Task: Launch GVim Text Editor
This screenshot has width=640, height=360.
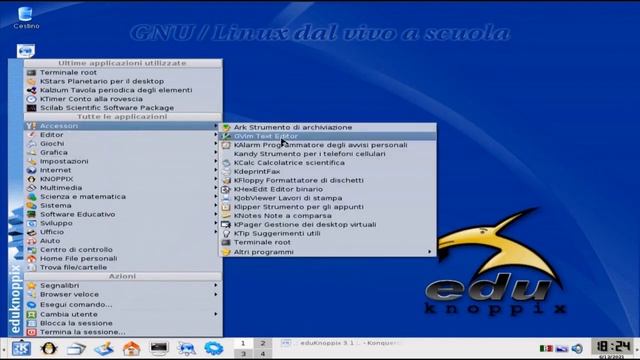Action: point(328,136)
